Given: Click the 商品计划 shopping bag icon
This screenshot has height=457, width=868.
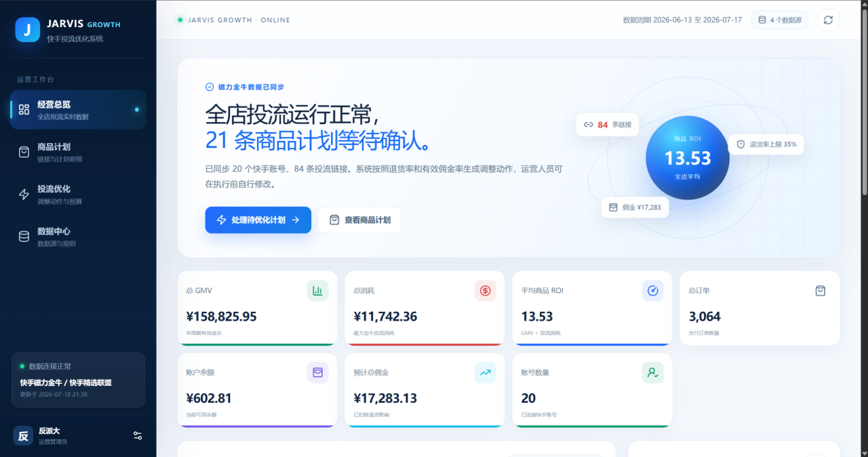Looking at the screenshot, I should (24, 152).
